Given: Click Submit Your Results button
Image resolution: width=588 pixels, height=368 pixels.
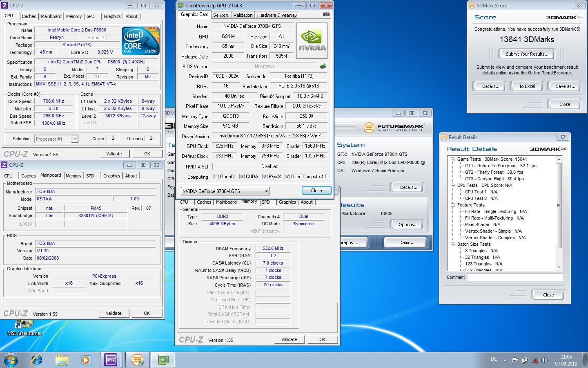Looking at the screenshot, I should 527,54.
